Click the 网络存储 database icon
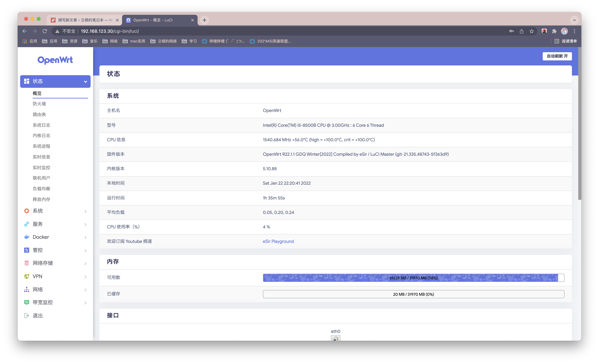599x364 pixels. click(27, 263)
